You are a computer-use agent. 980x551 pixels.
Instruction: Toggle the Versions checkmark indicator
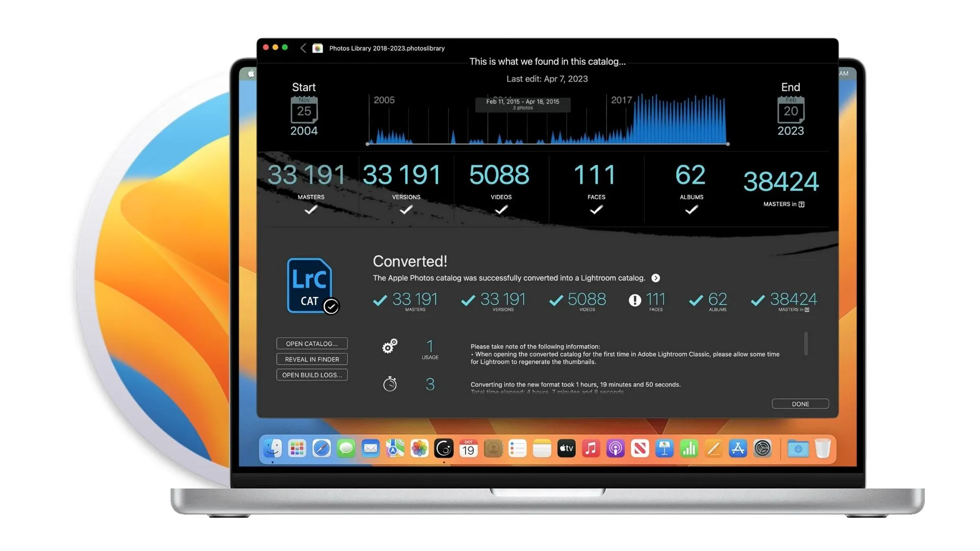point(406,210)
